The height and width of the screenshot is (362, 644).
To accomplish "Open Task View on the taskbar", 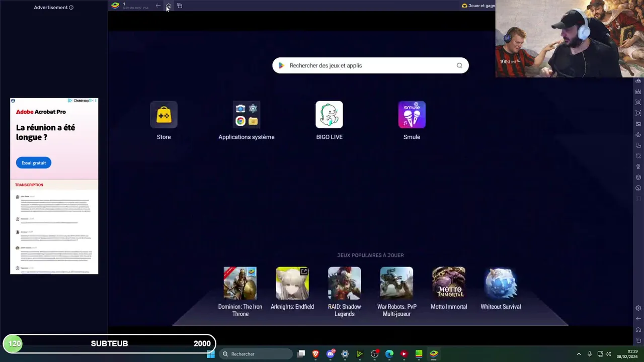I will (301, 354).
